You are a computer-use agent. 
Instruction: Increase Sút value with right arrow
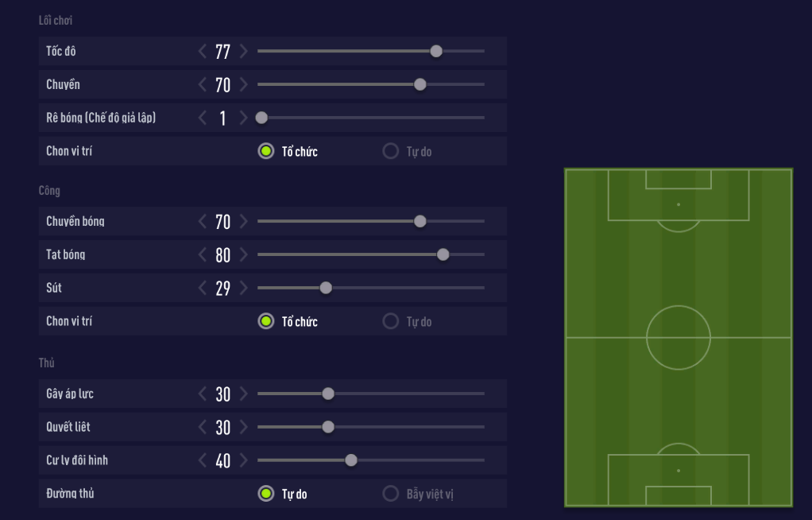pyautogui.click(x=243, y=289)
